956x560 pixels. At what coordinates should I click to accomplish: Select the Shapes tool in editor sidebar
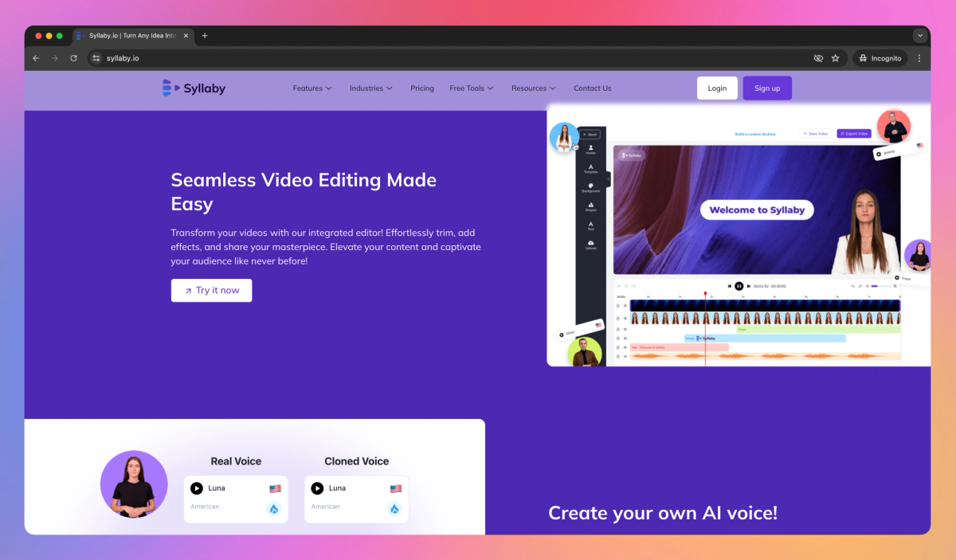[591, 207]
